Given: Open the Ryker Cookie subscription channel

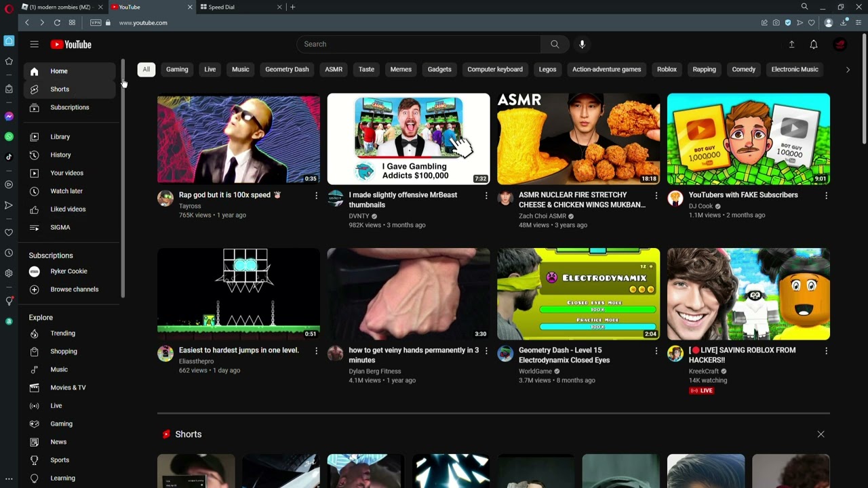Looking at the screenshot, I should pyautogui.click(x=70, y=271).
